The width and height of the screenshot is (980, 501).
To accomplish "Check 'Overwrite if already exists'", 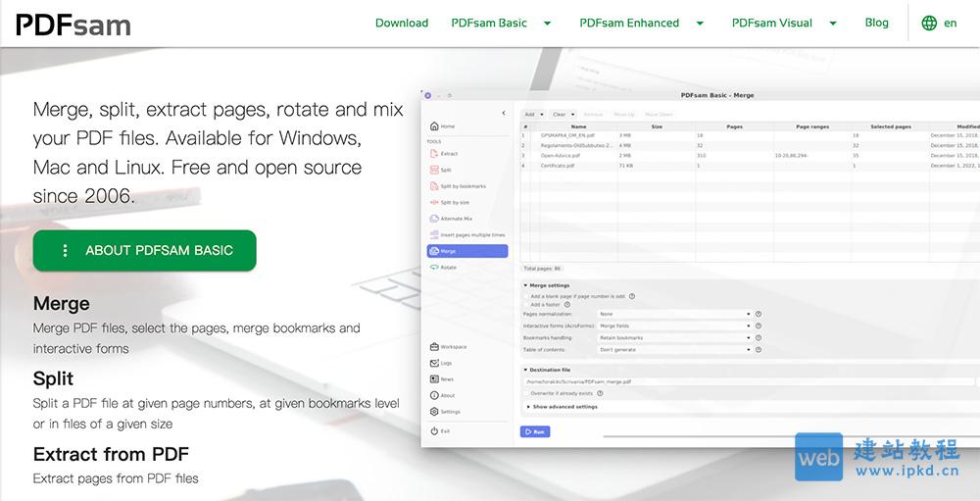I will pos(525,393).
